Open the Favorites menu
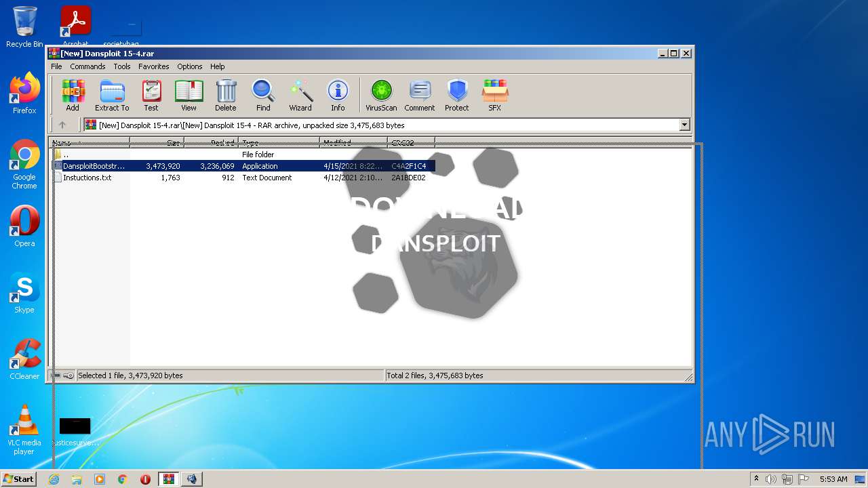 (154, 66)
